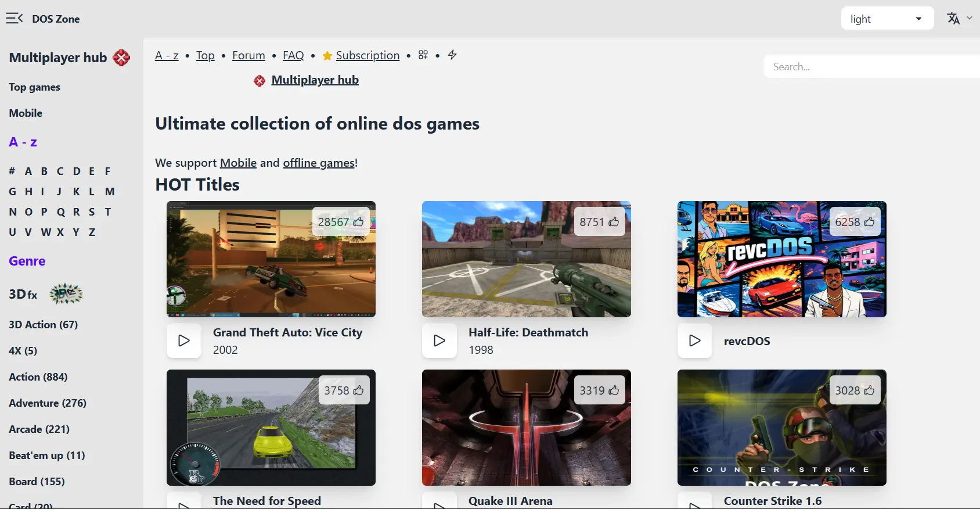This screenshot has width=980, height=509.
Task: Open Multiplayer hub heading in sidebar
Action: pyautogui.click(x=58, y=58)
